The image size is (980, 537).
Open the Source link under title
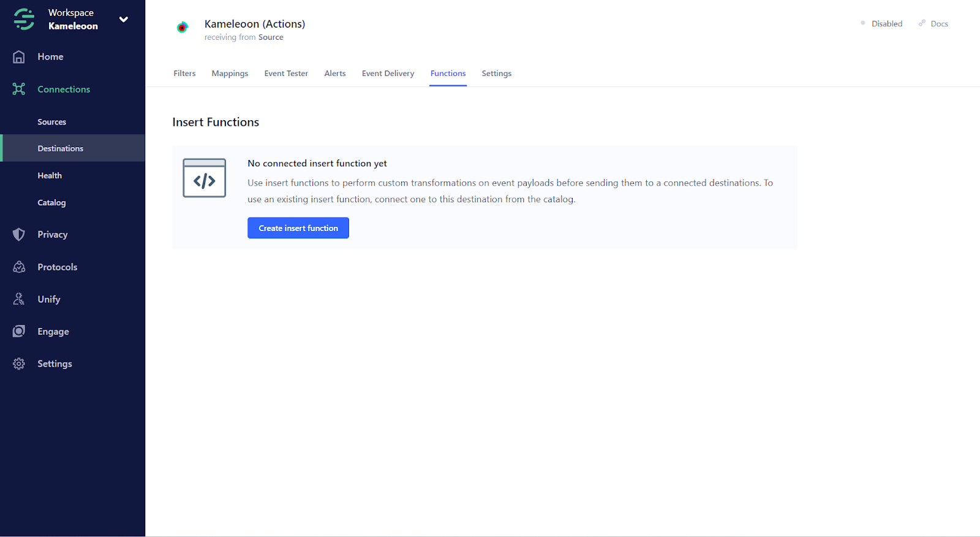click(x=271, y=37)
